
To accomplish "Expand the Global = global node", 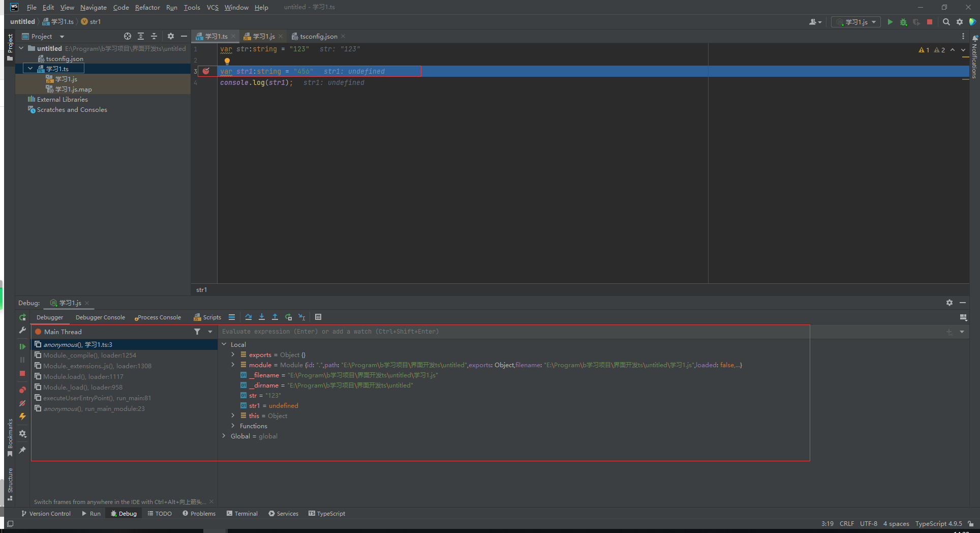I will coord(224,436).
